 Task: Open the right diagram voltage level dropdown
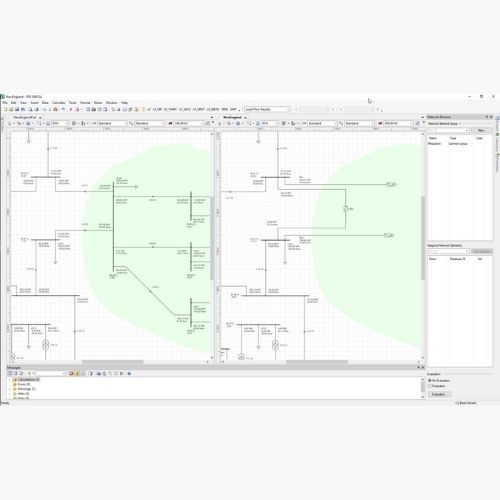click(x=398, y=123)
